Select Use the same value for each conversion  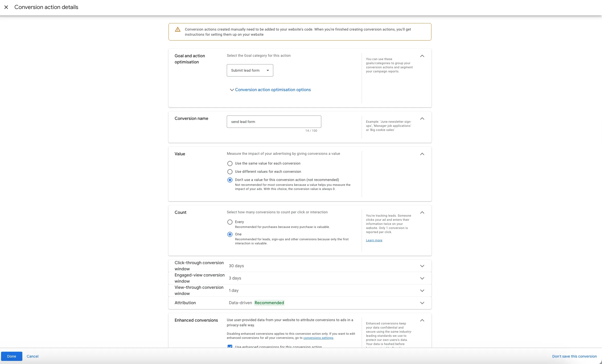point(230,164)
